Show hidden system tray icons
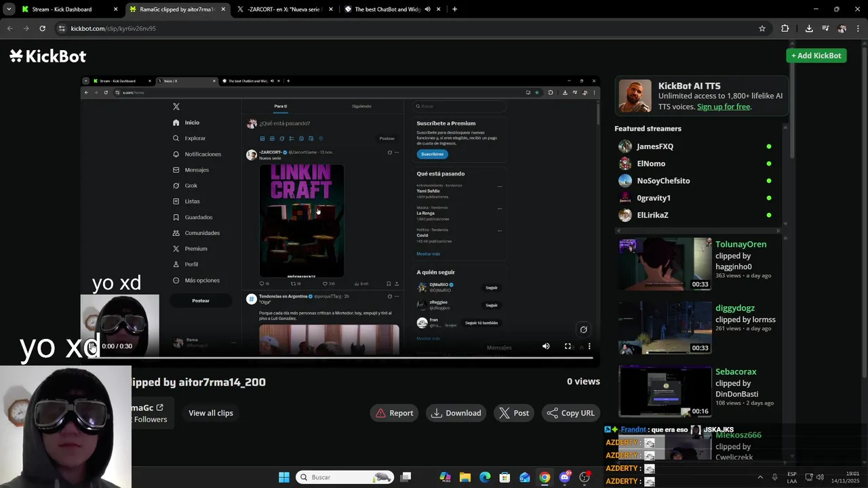This screenshot has width=868, height=488. [759, 477]
